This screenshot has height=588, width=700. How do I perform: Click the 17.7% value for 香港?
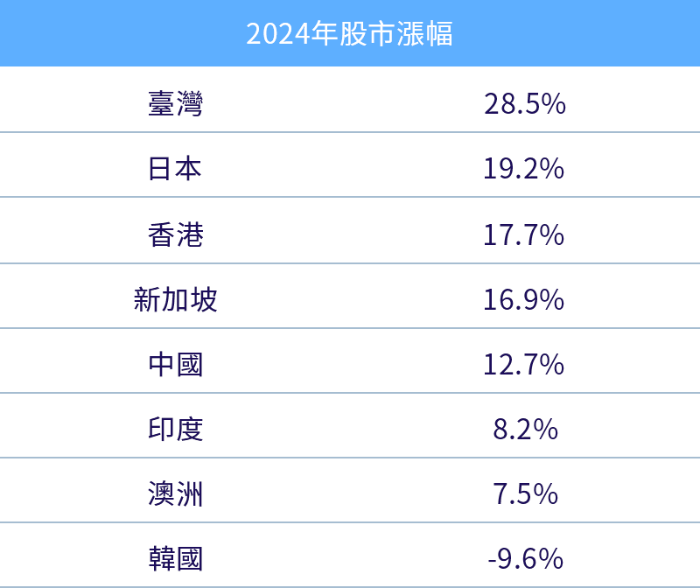pos(524,234)
